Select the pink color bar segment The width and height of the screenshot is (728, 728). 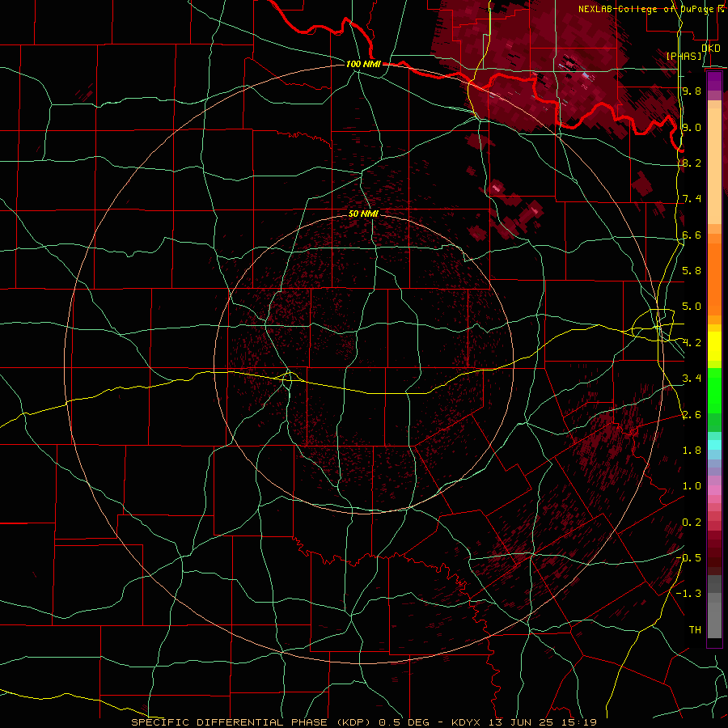pyautogui.click(x=714, y=490)
